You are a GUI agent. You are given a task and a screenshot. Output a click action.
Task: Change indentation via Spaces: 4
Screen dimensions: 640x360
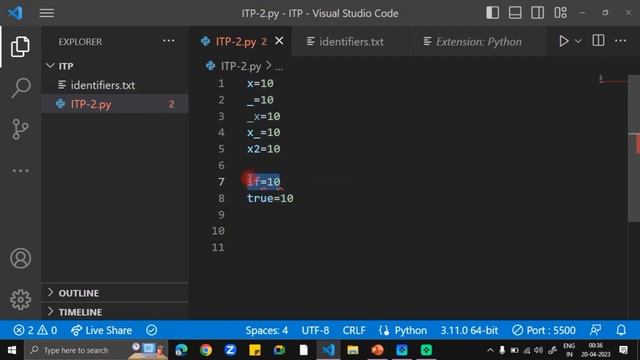tap(267, 330)
